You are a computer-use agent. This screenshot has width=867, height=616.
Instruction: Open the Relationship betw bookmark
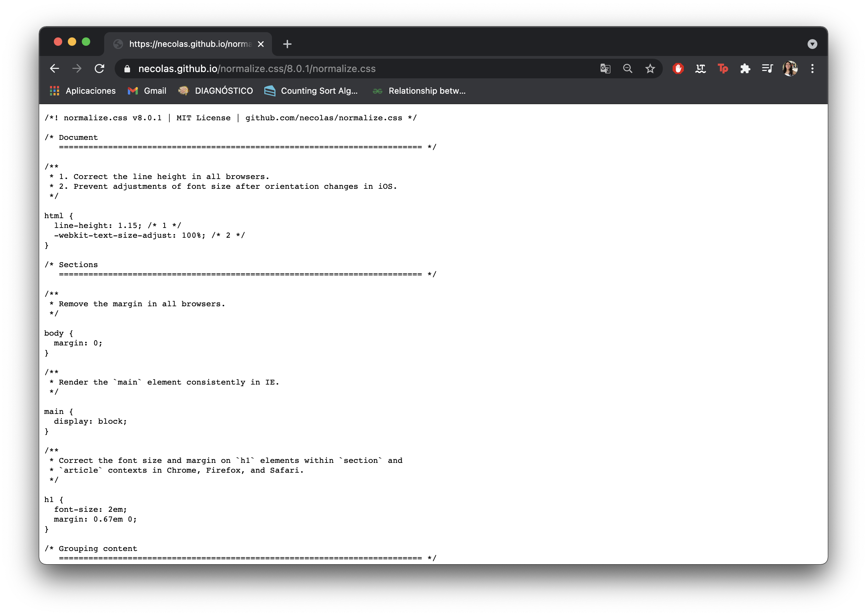click(x=419, y=91)
